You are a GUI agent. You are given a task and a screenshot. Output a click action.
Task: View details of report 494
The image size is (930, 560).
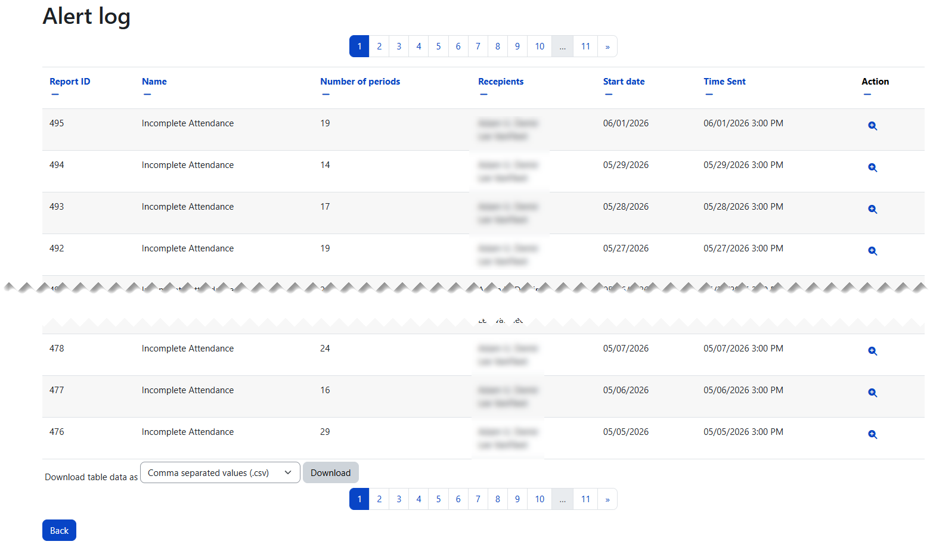pos(872,167)
